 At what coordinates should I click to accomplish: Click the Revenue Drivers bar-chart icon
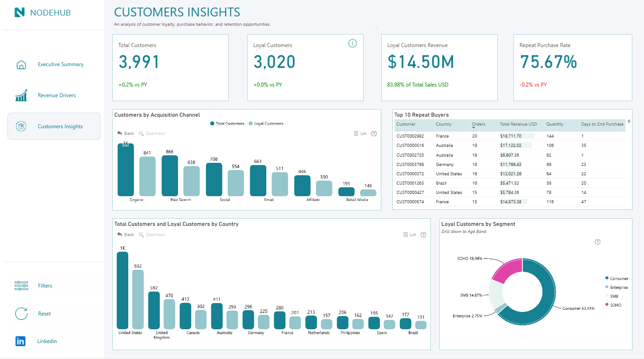click(x=21, y=95)
